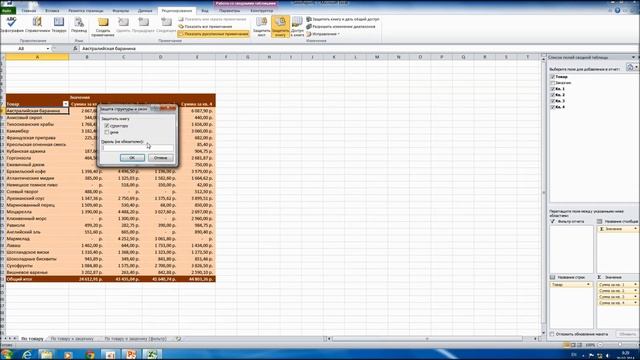Open the Тезаурус thesaurus

coord(59,24)
